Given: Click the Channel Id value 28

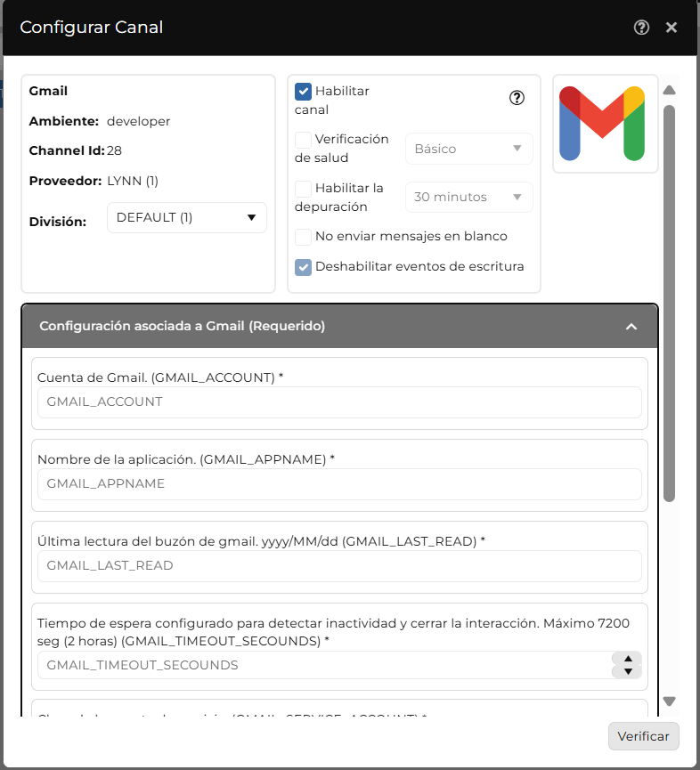Looking at the screenshot, I should [115, 150].
